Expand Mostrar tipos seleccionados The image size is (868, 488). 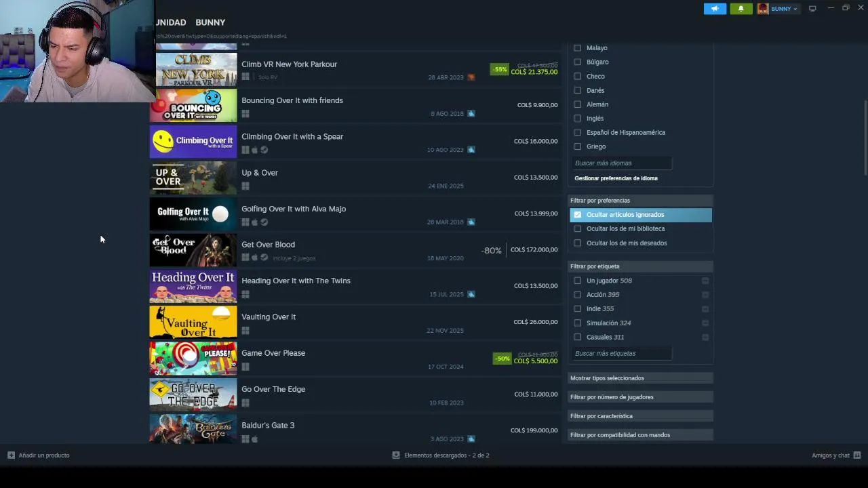[640, 378]
